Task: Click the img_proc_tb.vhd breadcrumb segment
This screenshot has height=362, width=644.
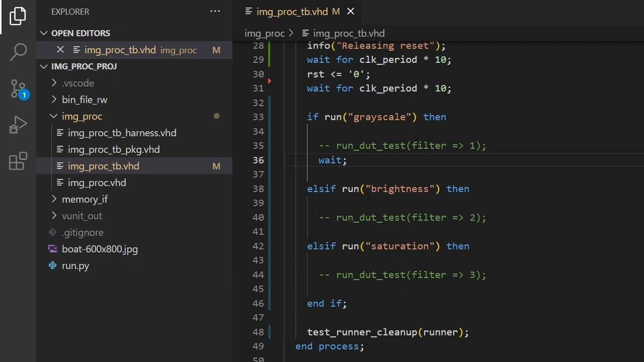Action: 349,33
